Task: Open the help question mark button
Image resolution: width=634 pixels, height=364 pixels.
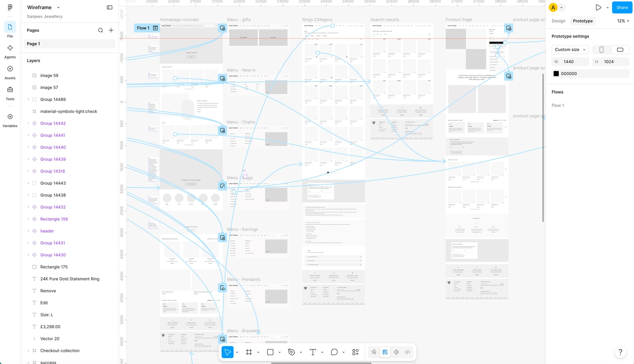Action: point(620,352)
